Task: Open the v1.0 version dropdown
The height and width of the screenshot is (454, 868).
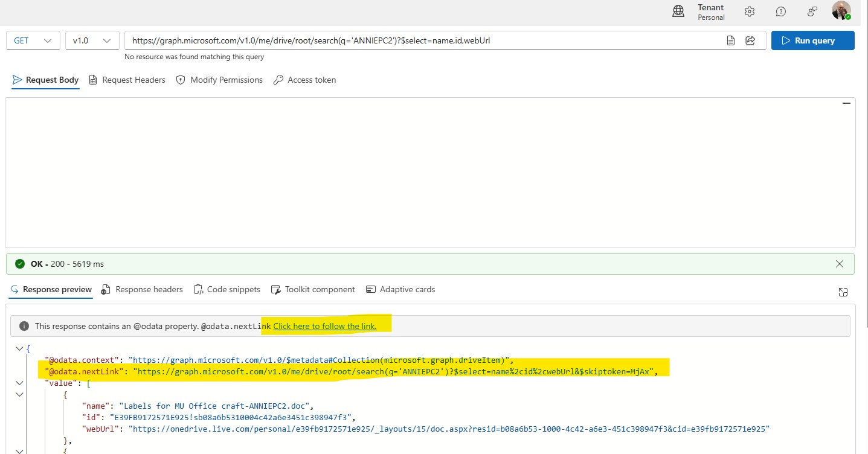Action: coord(92,40)
